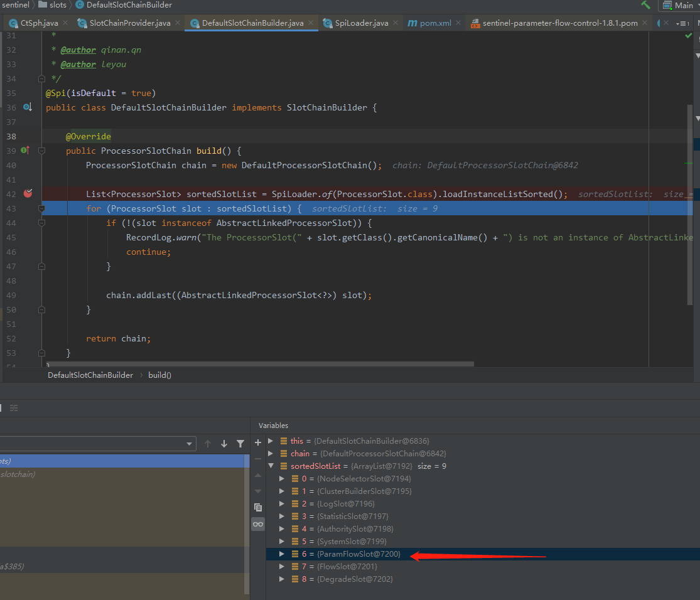Toggle the glasses watches icon in Variables panel
Viewport: 700px width, 600px height.
pyautogui.click(x=257, y=524)
